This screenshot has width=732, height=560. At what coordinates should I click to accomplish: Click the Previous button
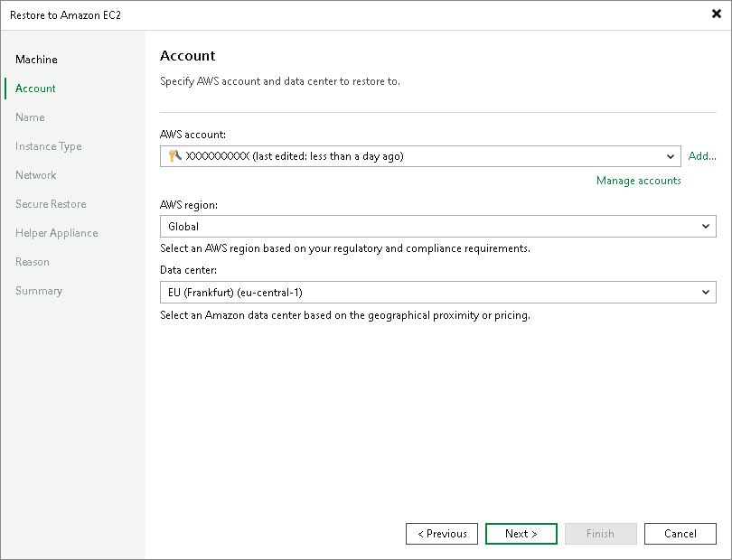442,534
